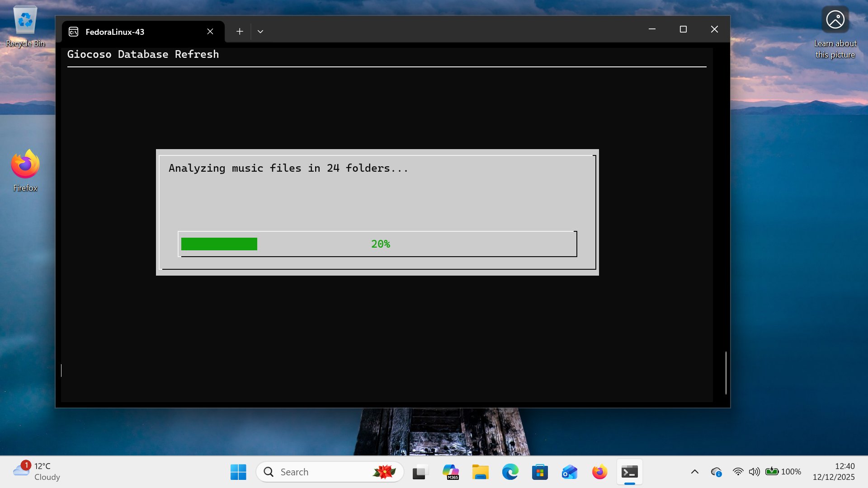Open Task View from the taskbar
The width and height of the screenshot is (868, 488).
click(x=420, y=472)
